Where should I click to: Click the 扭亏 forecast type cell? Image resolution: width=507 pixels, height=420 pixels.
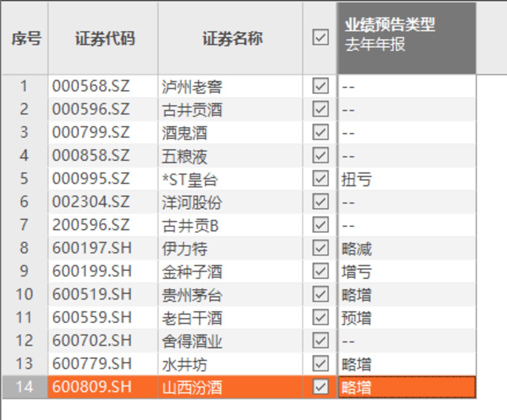(407, 179)
